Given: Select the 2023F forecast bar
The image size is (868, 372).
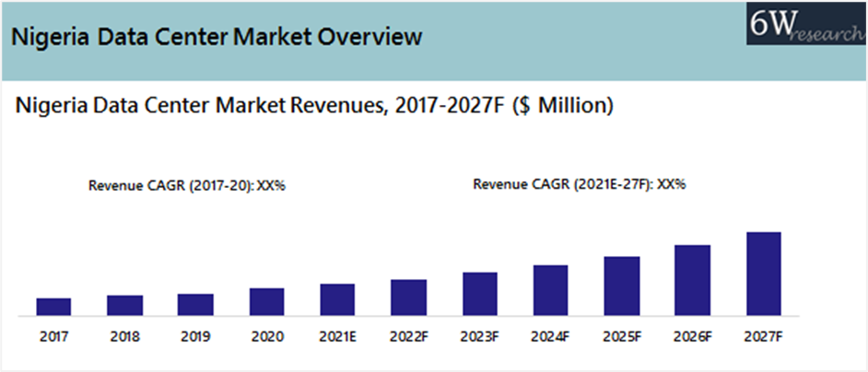Looking at the screenshot, I should point(479,294).
